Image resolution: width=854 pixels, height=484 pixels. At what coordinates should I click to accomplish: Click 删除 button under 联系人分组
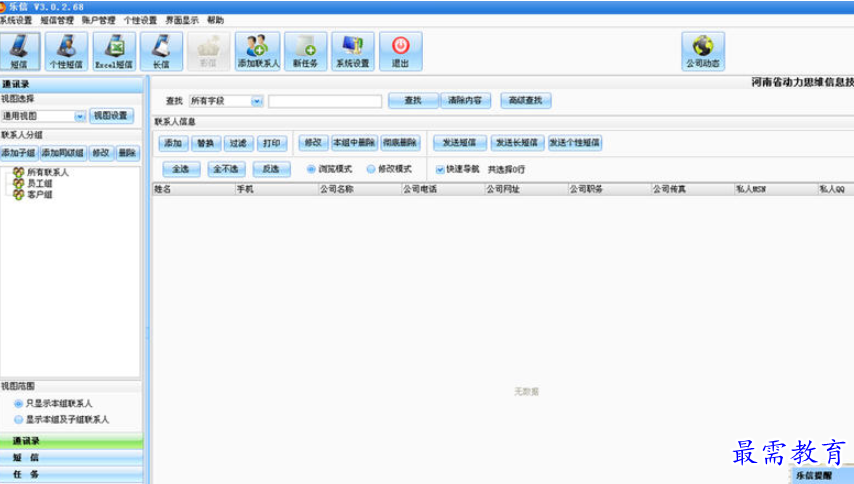127,153
